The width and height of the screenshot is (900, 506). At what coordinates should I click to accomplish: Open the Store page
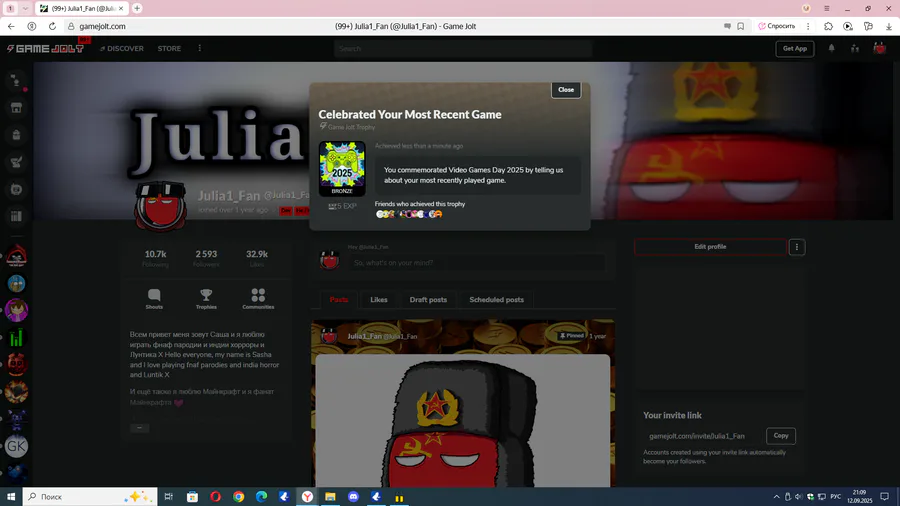pos(169,49)
